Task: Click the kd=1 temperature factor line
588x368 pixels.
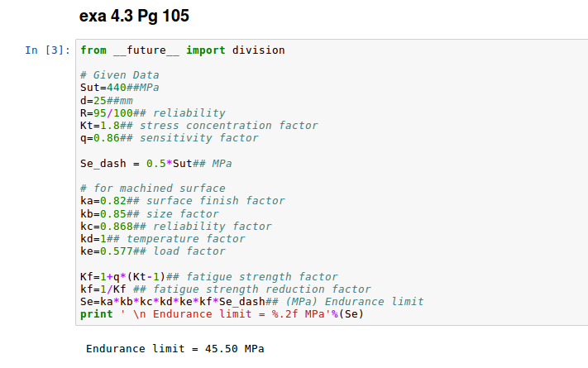Action: (x=162, y=238)
